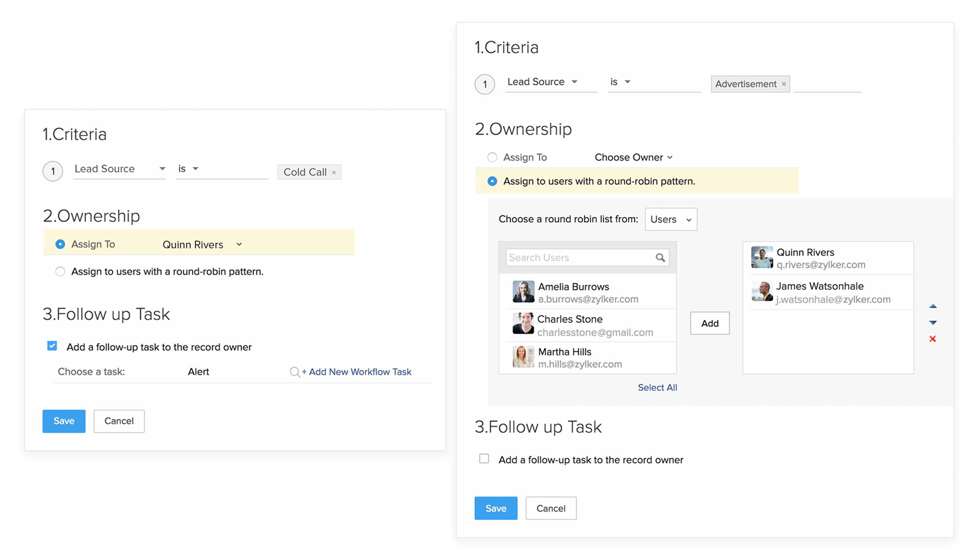This screenshot has width=979, height=560.
Task: Click the Search Users input field
Action: (x=587, y=258)
